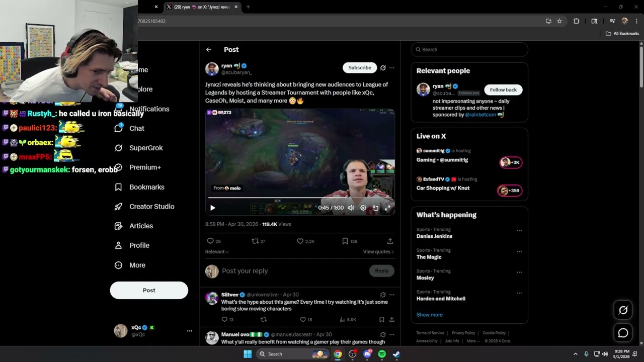Viewport: 644px width, 362px height.
Task: Like ryan's post with 2.2K likes
Action: pos(300,241)
